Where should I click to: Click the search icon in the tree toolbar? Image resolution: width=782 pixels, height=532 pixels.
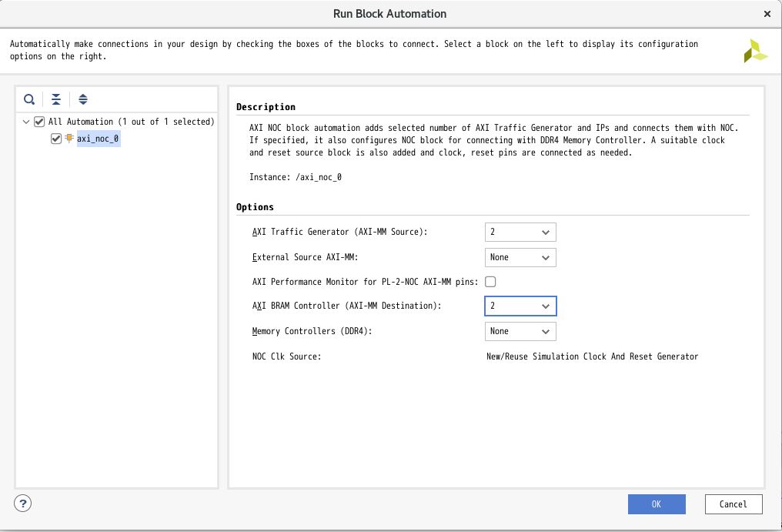point(29,99)
